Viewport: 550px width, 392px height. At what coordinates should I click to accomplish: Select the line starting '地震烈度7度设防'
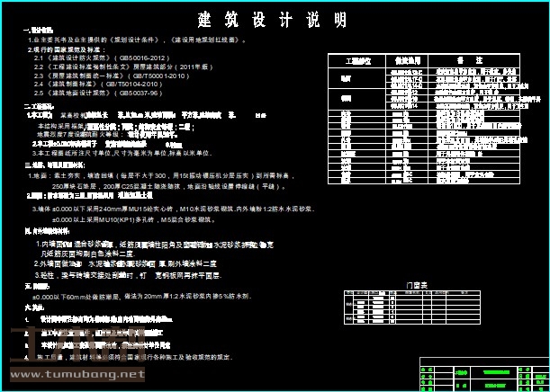108,134
